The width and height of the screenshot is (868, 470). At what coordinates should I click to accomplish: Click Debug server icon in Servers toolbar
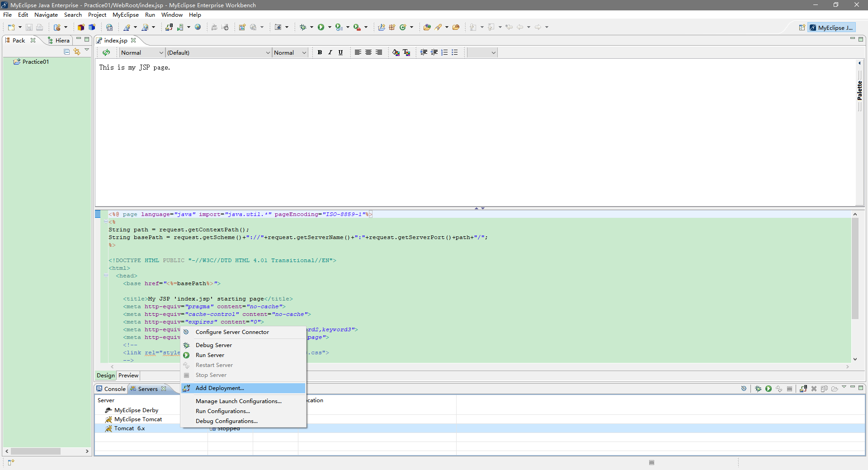pos(758,389)
